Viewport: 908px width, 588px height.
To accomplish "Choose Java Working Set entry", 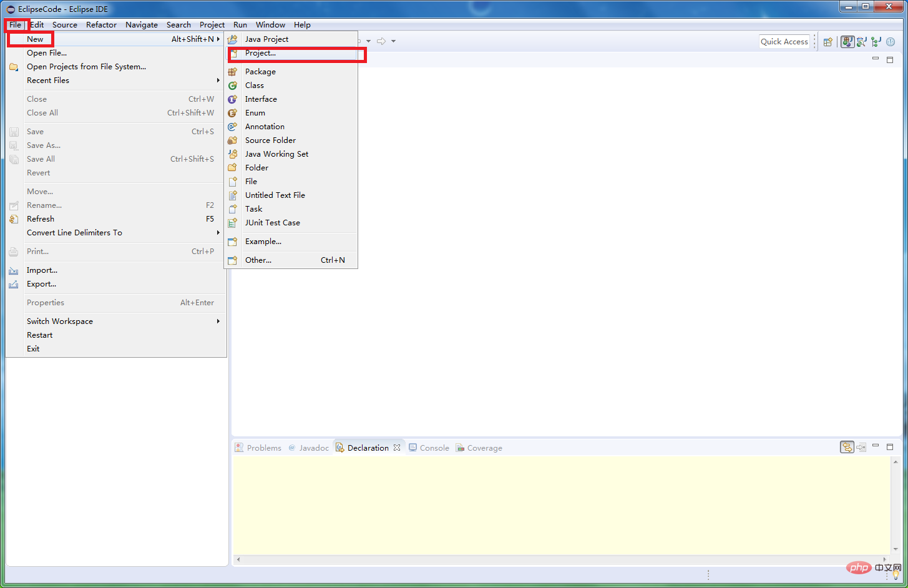I will (291, 154).
